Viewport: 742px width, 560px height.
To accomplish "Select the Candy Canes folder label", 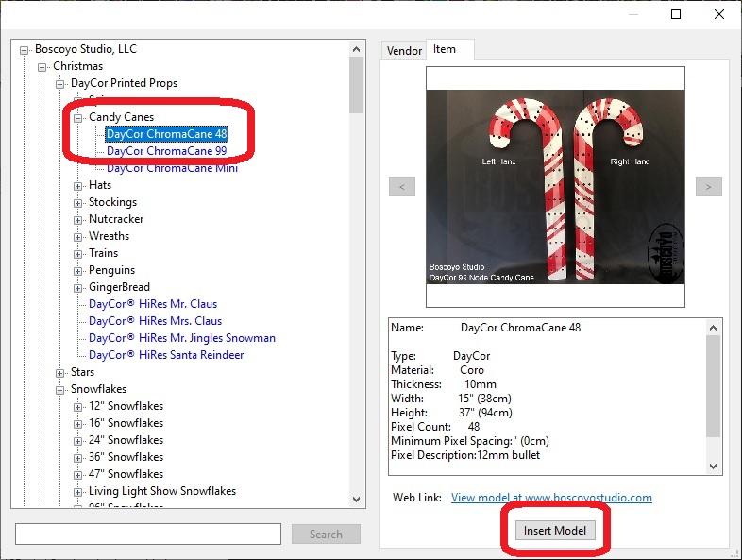I will click(121, 117).
